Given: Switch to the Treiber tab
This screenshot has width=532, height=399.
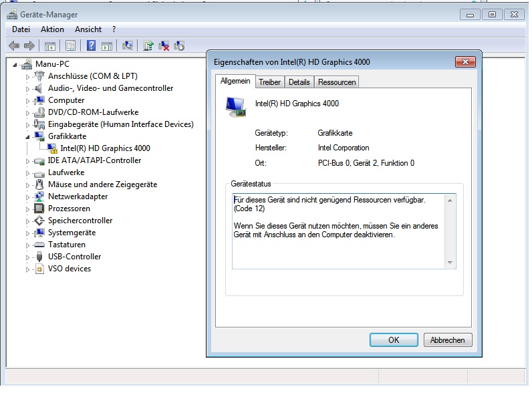Looking at the screenshot, I should pyautogui.click(x=269, y=82).
